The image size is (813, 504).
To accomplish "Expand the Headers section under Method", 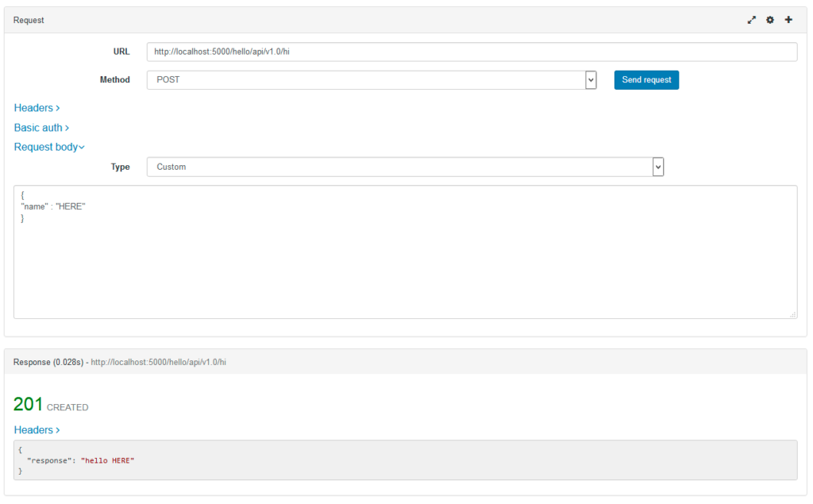I will pos(37,108).
